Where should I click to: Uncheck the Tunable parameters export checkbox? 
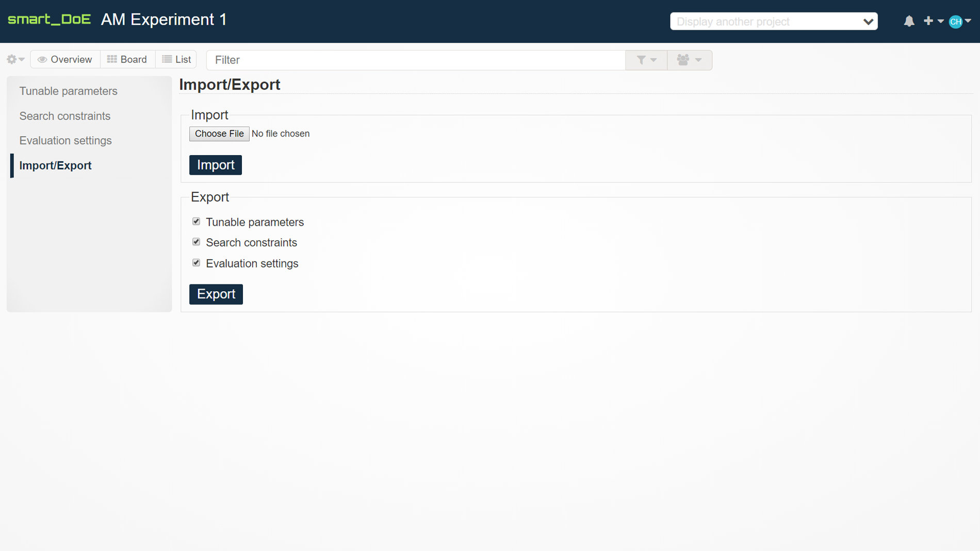tap(196, 222)
